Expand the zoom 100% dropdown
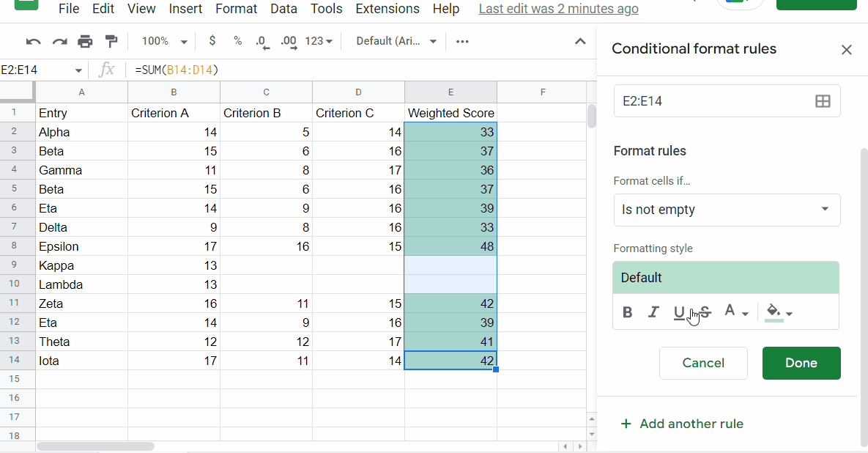This screenshot has width=868, height=453. (x=164, y=42)
